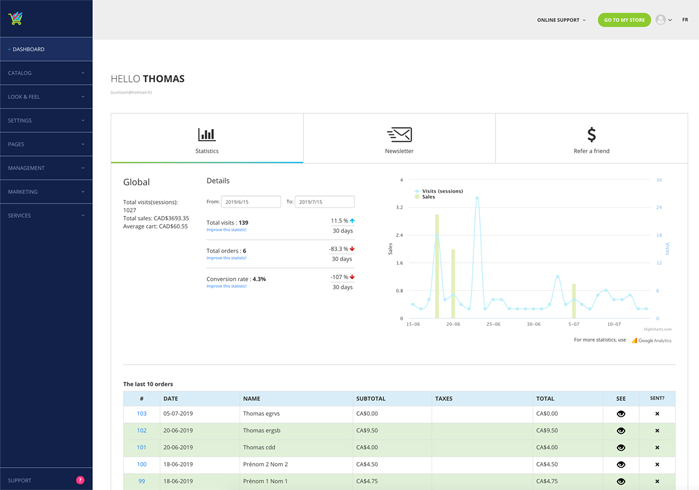Click the name Prénom 2 Nom 2
The height and width of the screenshot is (490, 699).
tap(265, 465)
